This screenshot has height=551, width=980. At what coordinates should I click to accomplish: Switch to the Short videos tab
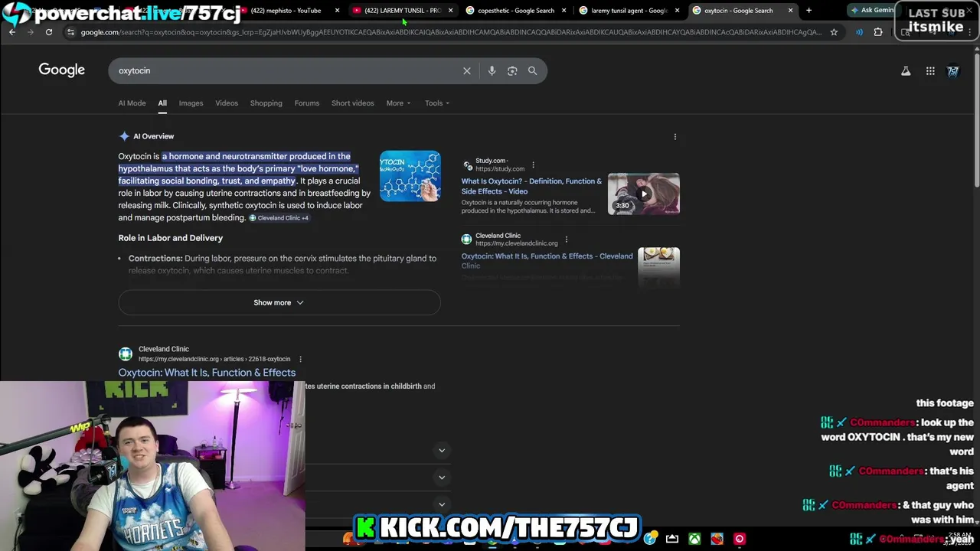click(353, 103)
